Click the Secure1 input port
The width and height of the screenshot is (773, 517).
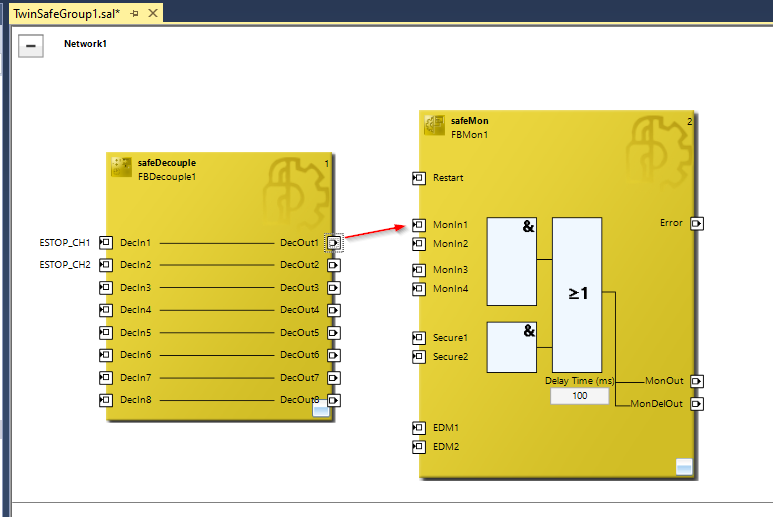pyautogui.click(x=419, y=338)
